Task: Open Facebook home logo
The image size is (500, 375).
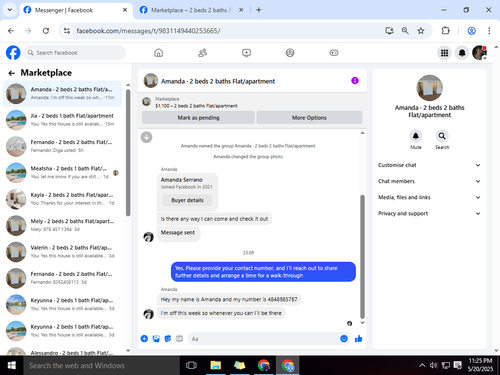Action: pyautogui.click(x=13, y=53)
